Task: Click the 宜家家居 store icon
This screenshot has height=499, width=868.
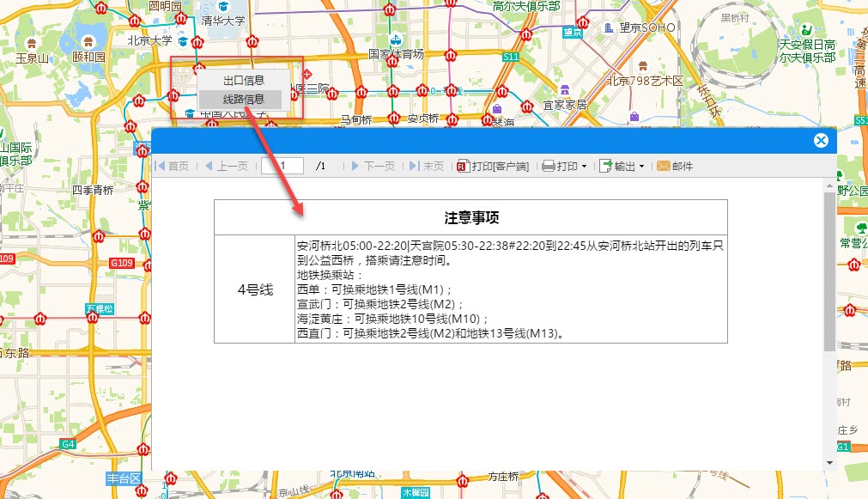Action: point(565,89)
